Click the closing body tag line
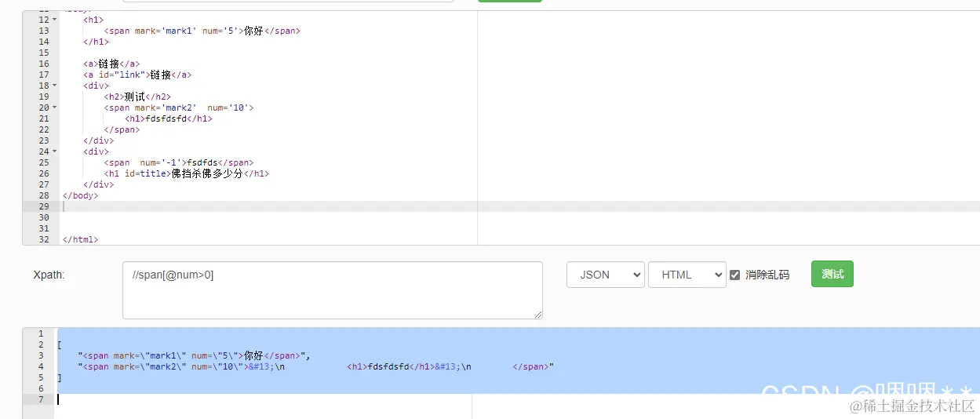Image resolution: width=980 pixels, height=419 pixels. pyautogui.click(x=81, y=195)
